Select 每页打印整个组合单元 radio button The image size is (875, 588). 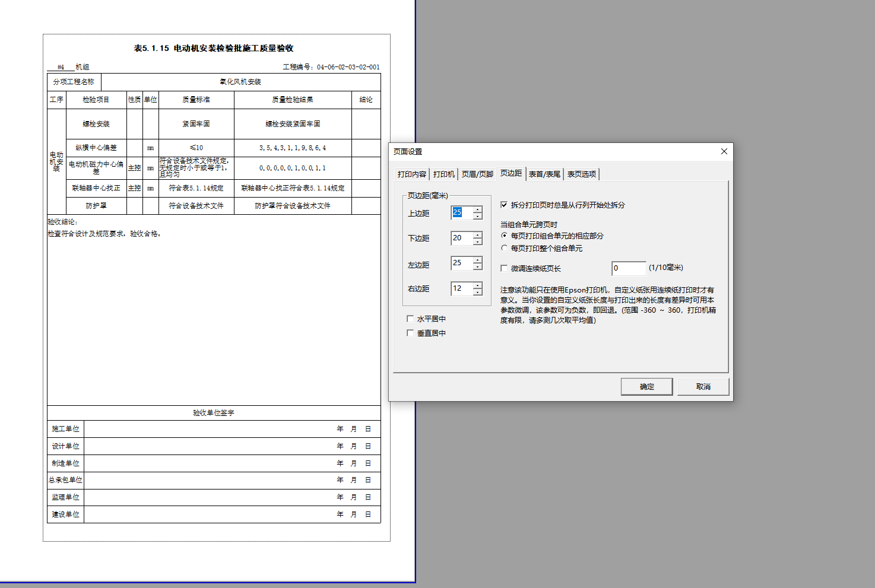505,249
